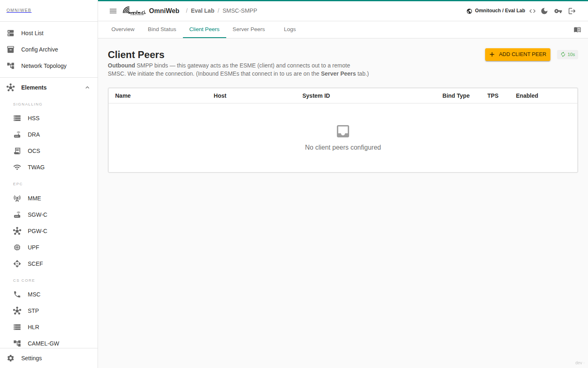Click the OCS receipt icon
588x368 pixels.
[x=17, y=151]
